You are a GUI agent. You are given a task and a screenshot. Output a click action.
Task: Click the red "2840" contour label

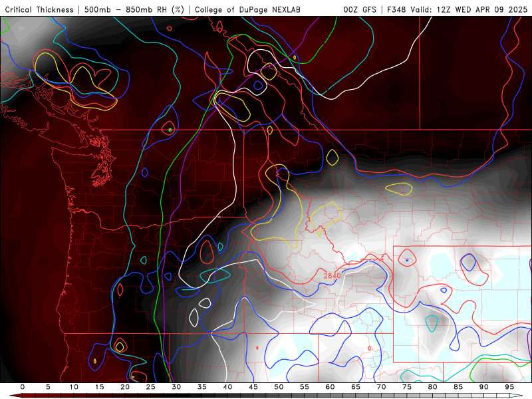332,276
